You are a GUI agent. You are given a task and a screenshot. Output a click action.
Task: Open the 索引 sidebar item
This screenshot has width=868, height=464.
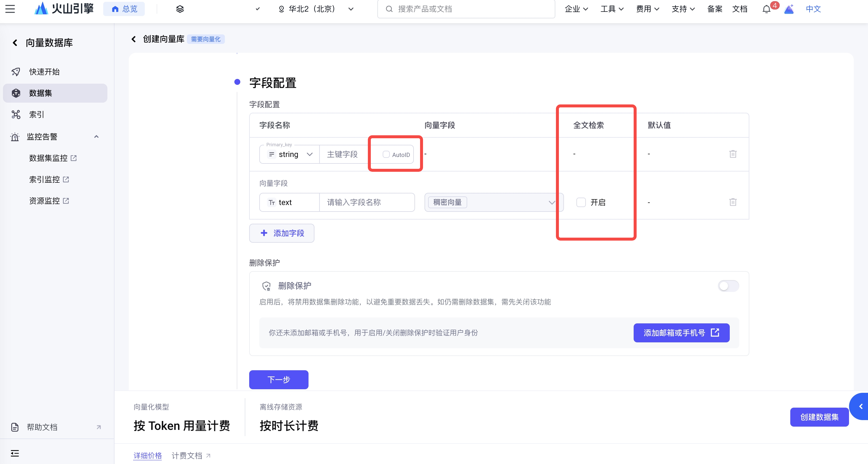pyautogui.click(x=36, y=115)
